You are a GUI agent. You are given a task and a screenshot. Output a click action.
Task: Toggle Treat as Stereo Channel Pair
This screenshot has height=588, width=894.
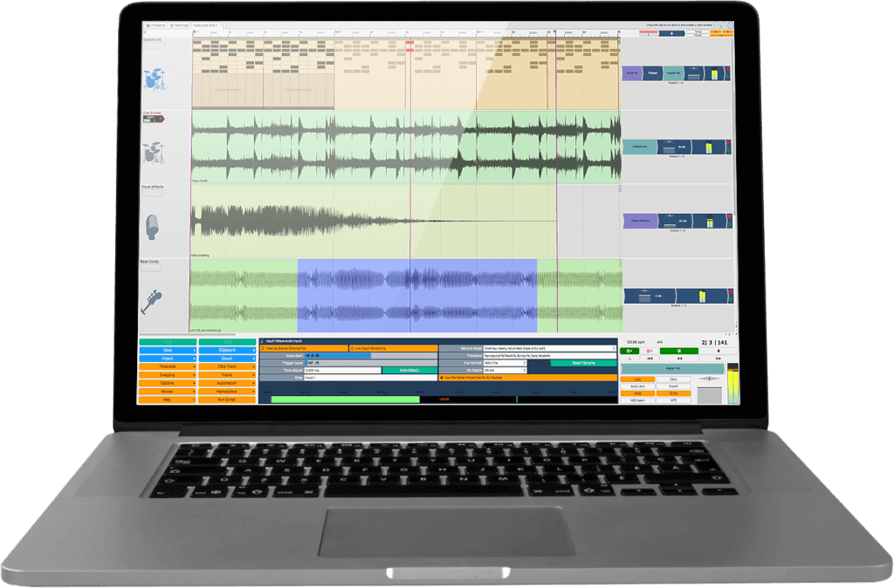pyautogui.click(x=302, y=348)
